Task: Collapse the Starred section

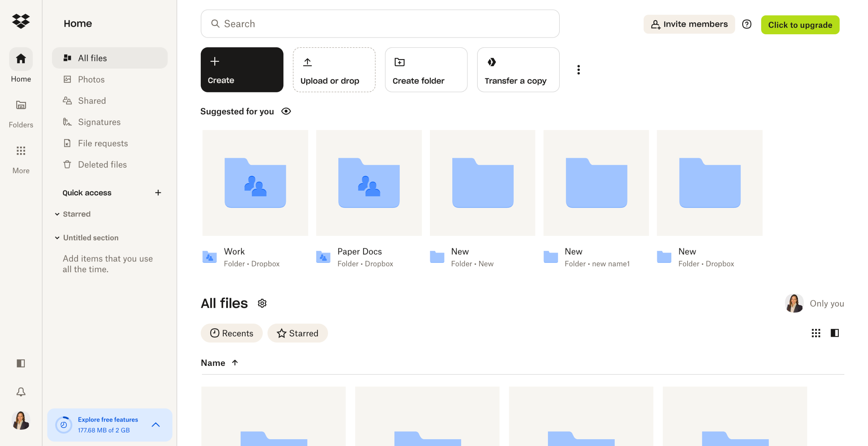Action: [x=57, y=214]
